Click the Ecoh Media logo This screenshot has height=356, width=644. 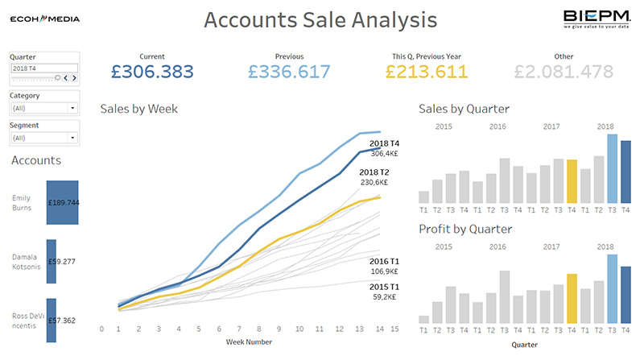point(45,19)
